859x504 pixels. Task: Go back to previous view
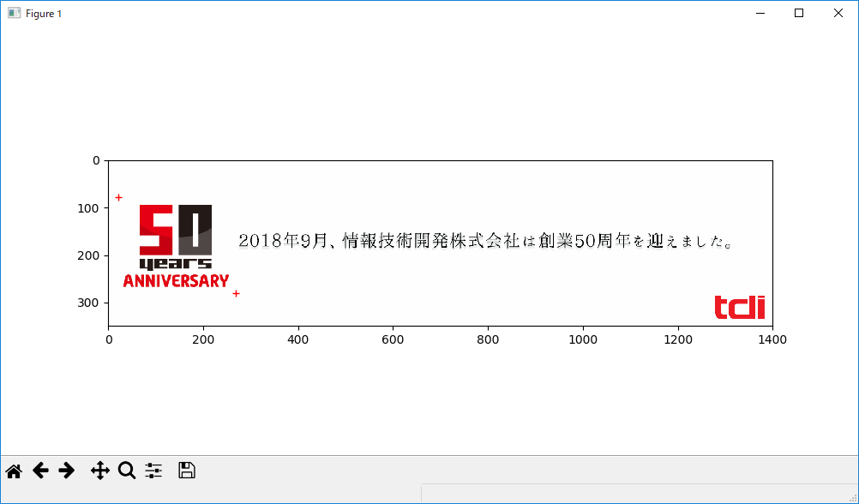[x=40, y=471]
